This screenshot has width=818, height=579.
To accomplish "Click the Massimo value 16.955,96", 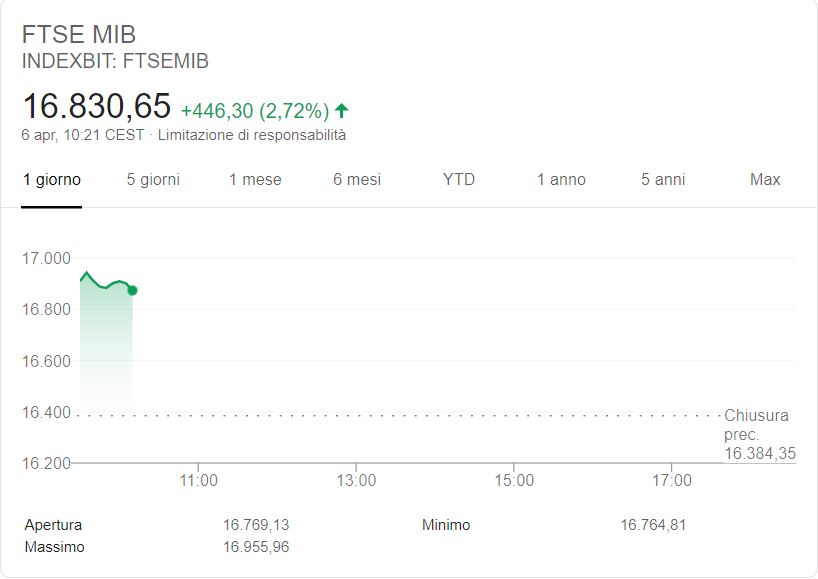I will click(x=256, y=547).
